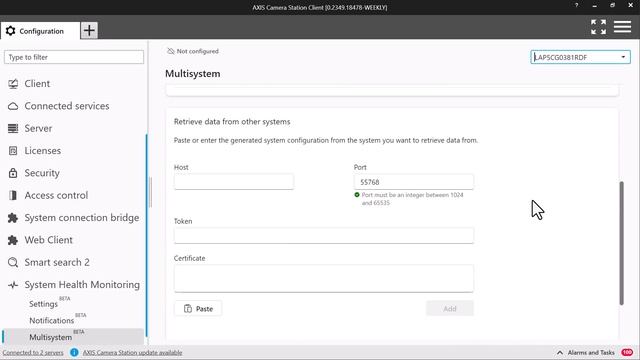This screenshot has height=360, width=640.
Task: Open the help question mark icon
Action: 576,6
